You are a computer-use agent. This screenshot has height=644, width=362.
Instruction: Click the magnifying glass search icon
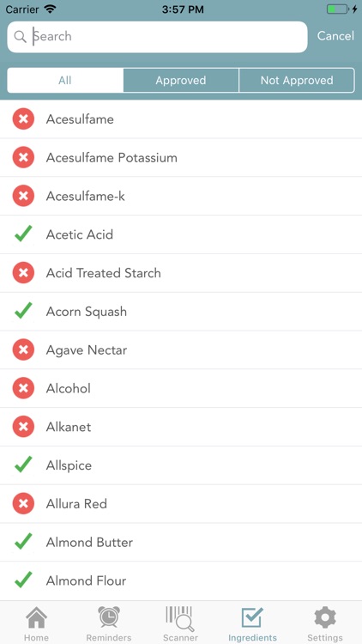(x=20, y=37)
